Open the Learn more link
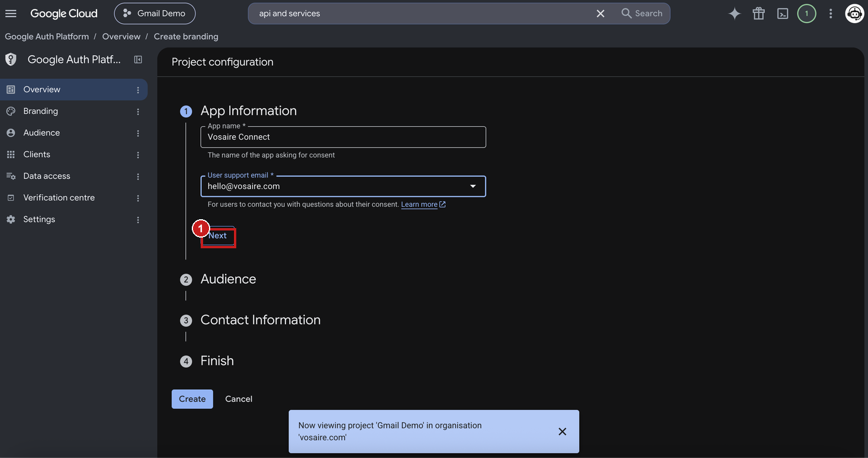Screen dimensions: 868x458 click(423, 204)
